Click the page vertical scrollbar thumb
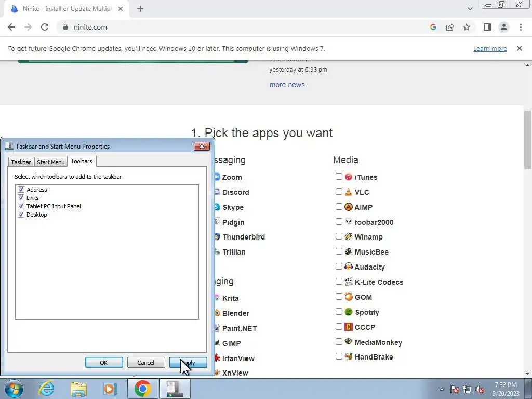This screenshot has width=532, height=399. 527,139
